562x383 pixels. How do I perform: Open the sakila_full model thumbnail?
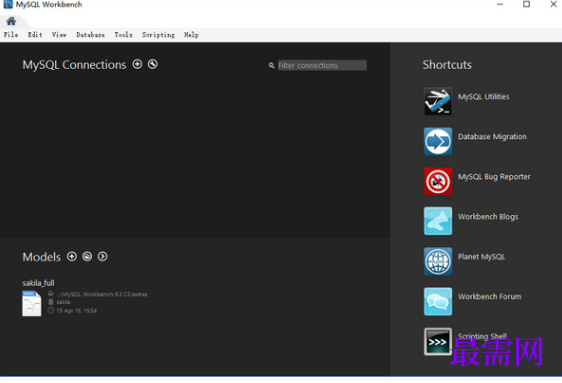(x=32, y=303)
